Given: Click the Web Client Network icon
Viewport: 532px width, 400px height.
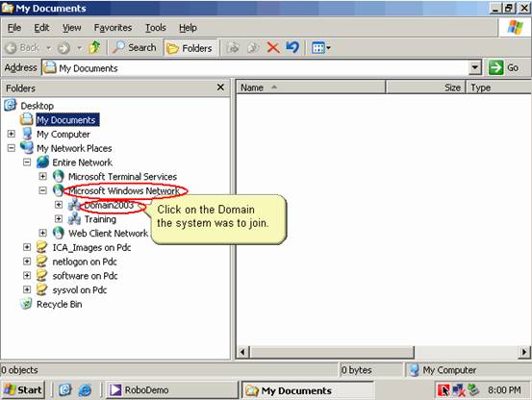Looking at the screenshot, I should click(x=59, y=233).
